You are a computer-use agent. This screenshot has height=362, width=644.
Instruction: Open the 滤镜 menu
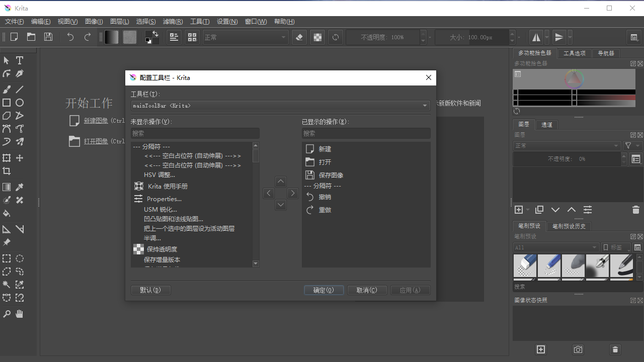173,21
